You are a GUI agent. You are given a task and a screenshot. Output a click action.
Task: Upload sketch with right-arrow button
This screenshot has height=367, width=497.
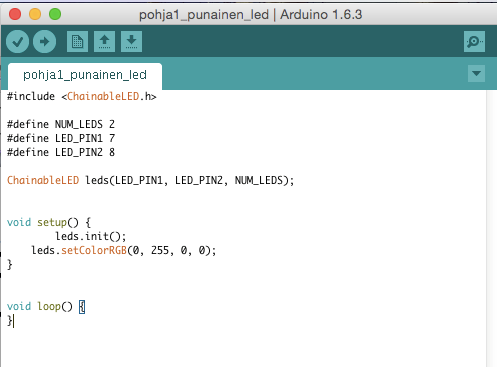[x=44, y=42]
